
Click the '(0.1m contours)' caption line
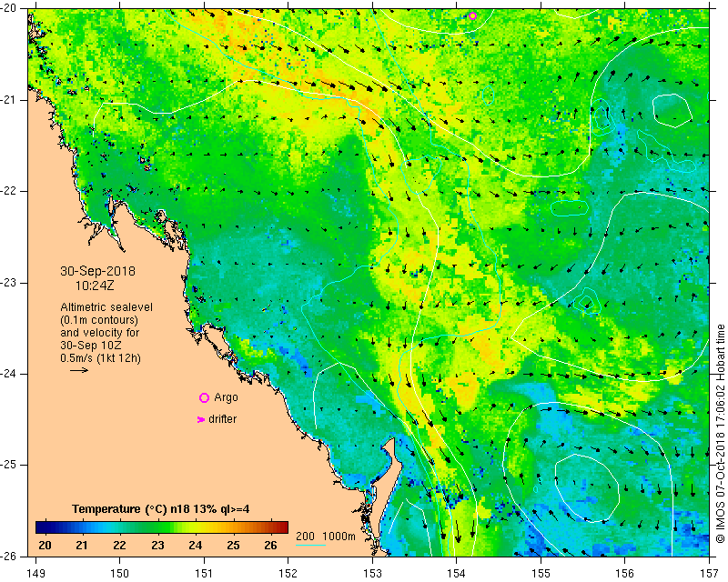[99, 320]
